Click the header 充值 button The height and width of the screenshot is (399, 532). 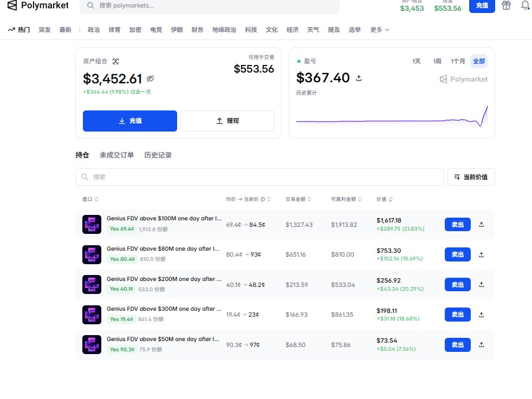click(482, 6)
